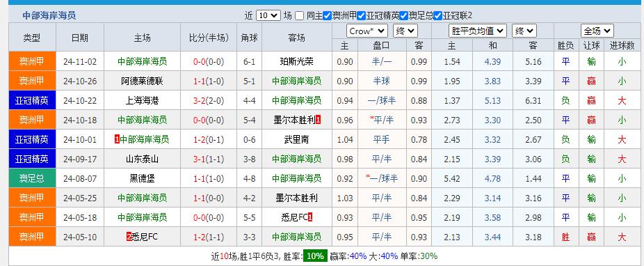This screenshot has width=644, height=266.
Task: Click the 类型 column header
Action: 32,38
